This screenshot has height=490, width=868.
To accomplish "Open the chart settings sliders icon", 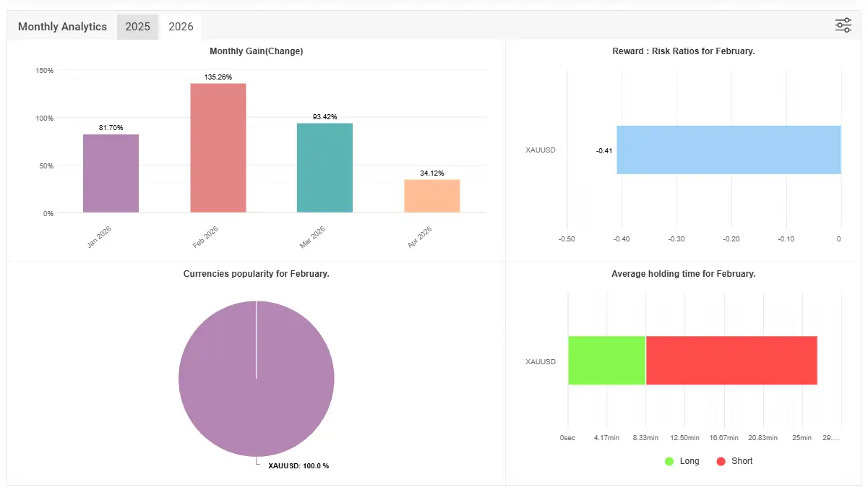I will tap(843, 25).
